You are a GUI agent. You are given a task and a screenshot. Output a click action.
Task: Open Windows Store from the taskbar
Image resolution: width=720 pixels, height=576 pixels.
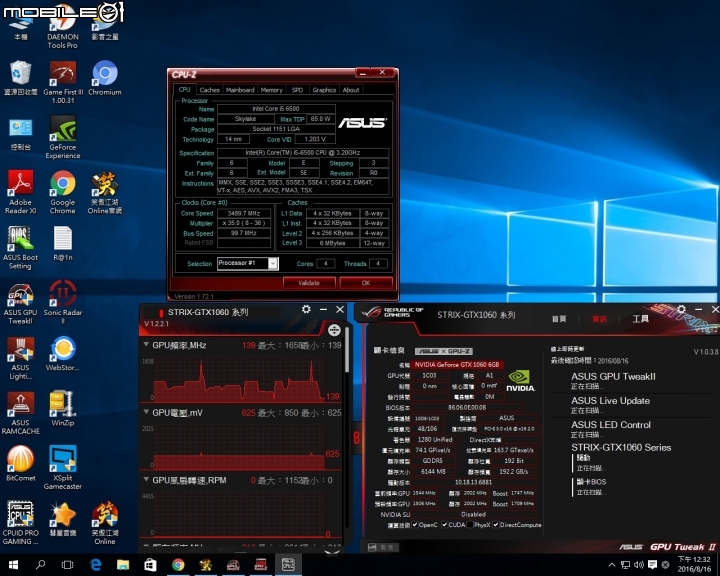151,565
